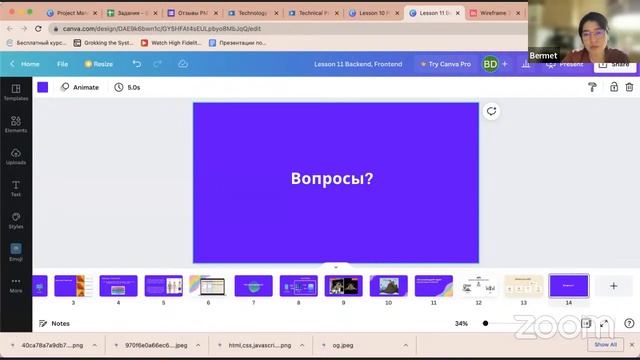
Task: Select the Вопросы? text on slide
Action: [332, 178]
